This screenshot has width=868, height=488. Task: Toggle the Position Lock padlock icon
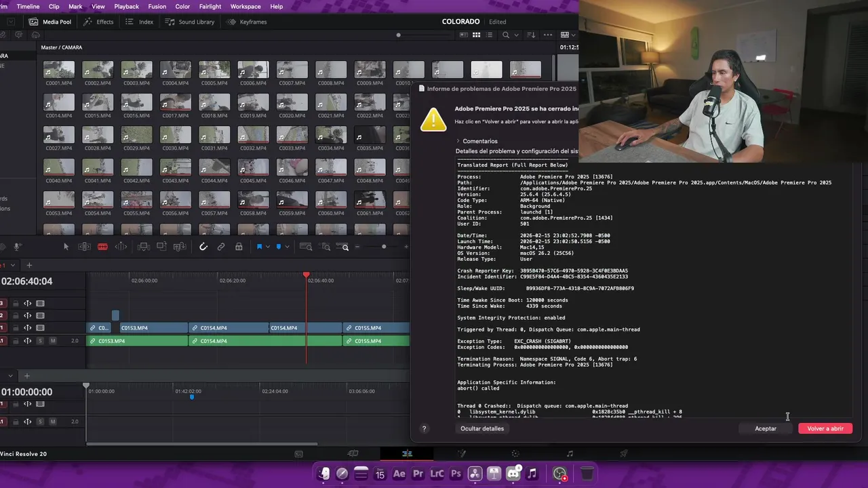pyautogui.click(x=239, y=247)
